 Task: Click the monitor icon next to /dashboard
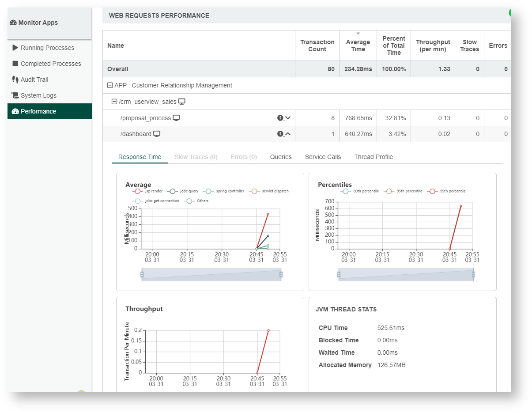[x=157, y=134]
